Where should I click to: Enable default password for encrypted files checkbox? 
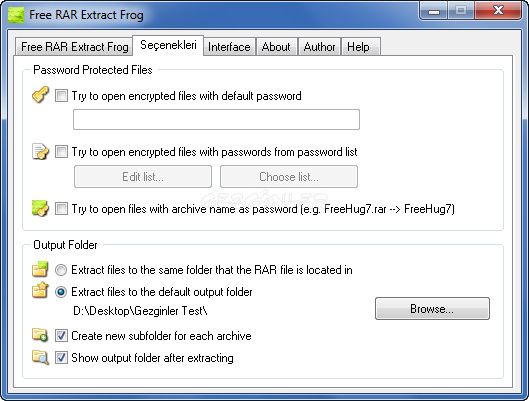[x=61, y=95]
